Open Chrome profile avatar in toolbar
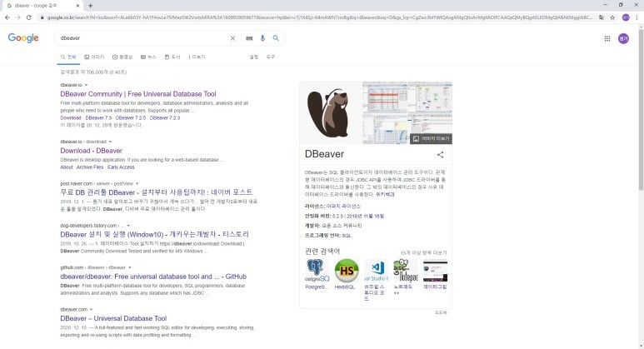 (x=626, y=17)
